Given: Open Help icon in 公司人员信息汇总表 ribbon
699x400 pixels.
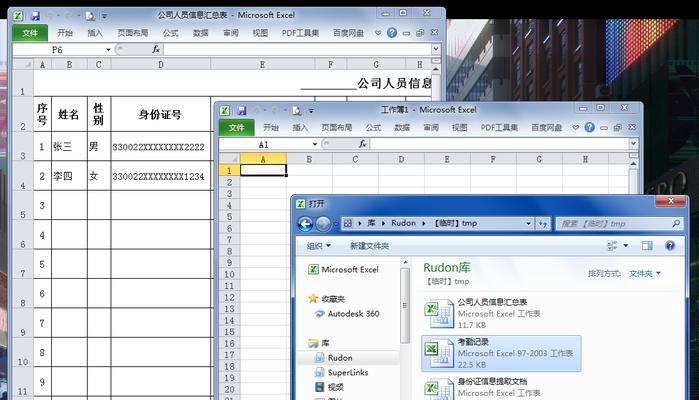Looking at the screenshot, I should pos(392,33).
